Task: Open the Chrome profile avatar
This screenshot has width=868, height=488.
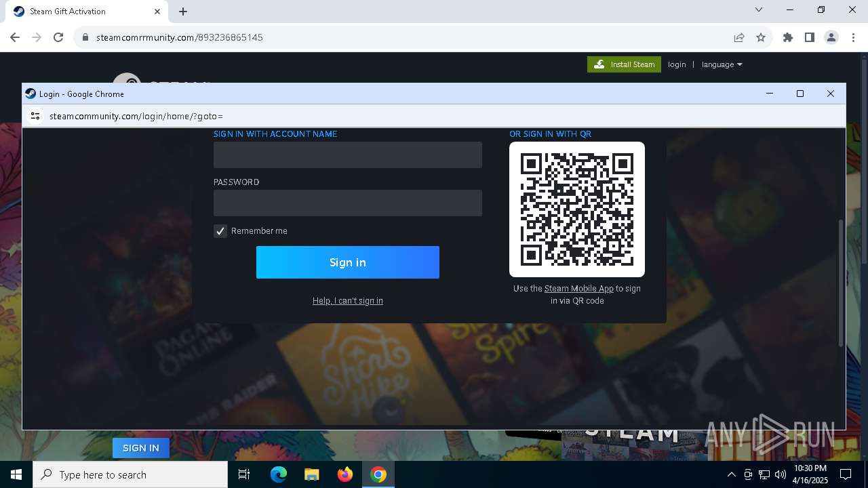Action: tap(831, 38)
